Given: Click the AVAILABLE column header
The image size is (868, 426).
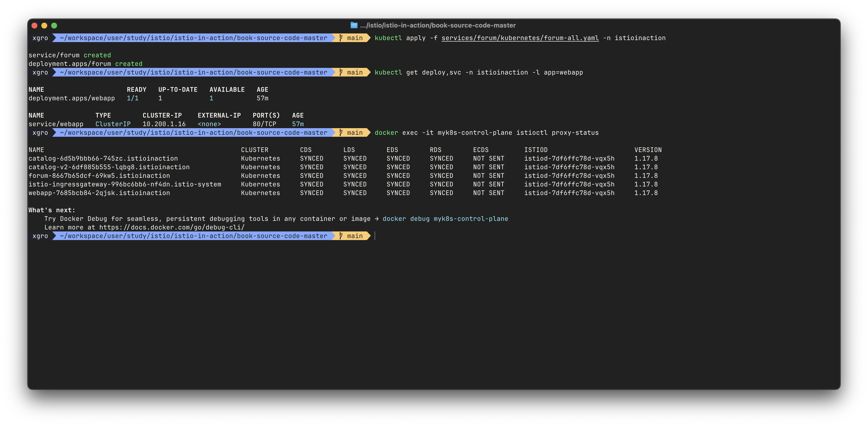Looking at the screenshot, I should coord(227,90).
